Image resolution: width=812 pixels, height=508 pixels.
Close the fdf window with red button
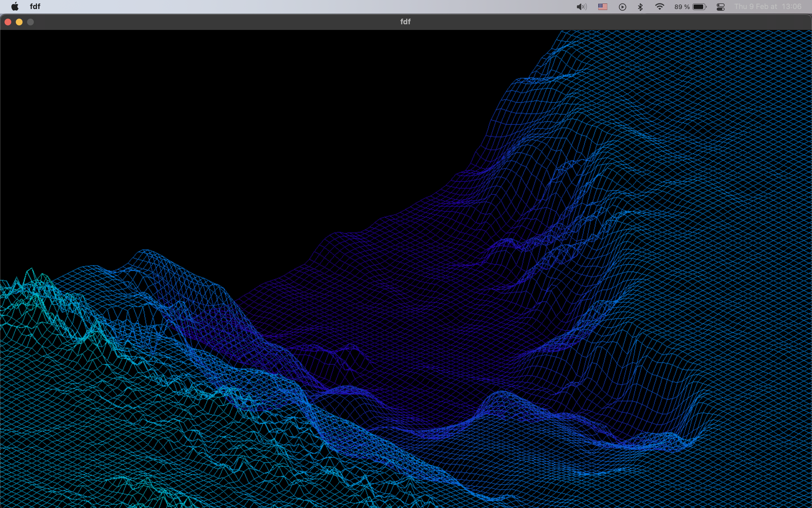click(x=8, y=22)
